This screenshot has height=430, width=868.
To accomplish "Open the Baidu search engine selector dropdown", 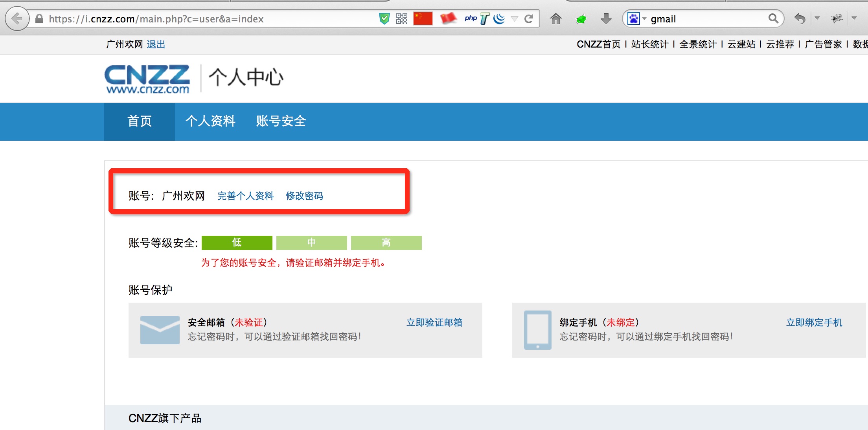I will click(x=637, y=18).
